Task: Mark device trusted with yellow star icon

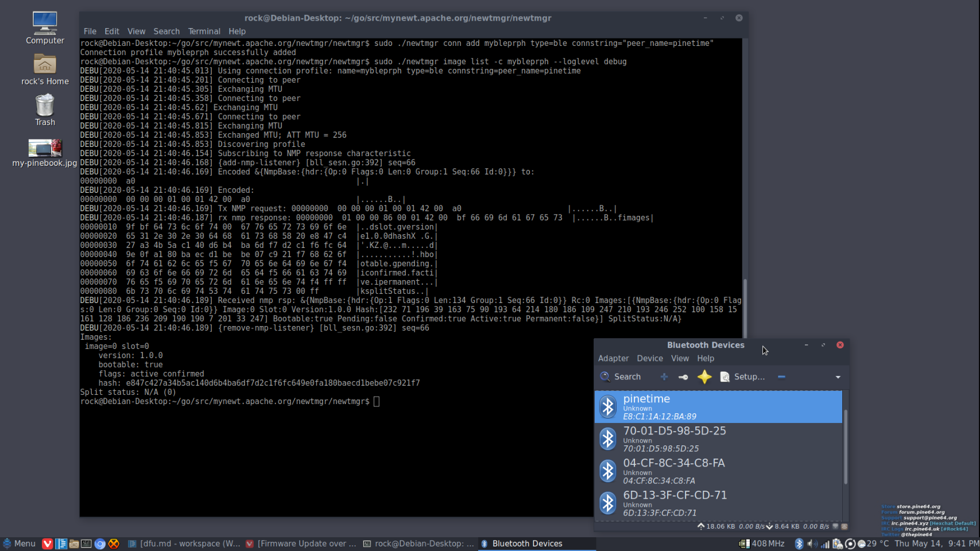Action: click(x=704, y=377)
